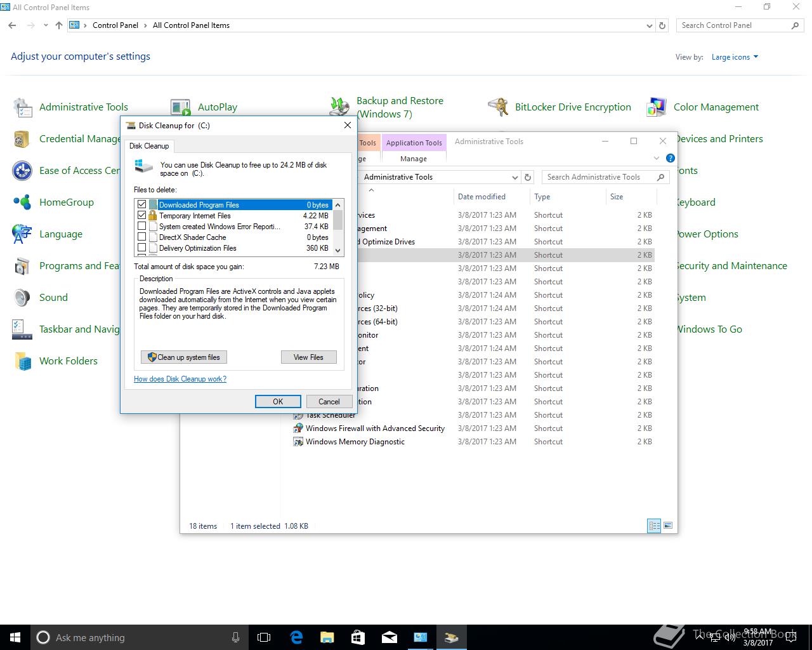Refresh the Control Panel address bar

tap(662, 25)
